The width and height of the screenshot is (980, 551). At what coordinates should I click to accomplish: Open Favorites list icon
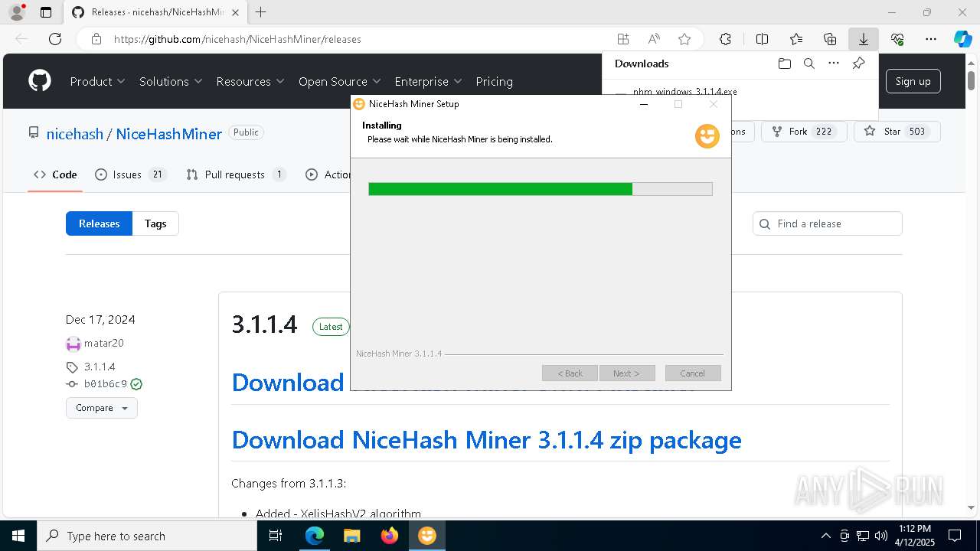[x=796, y=39]
